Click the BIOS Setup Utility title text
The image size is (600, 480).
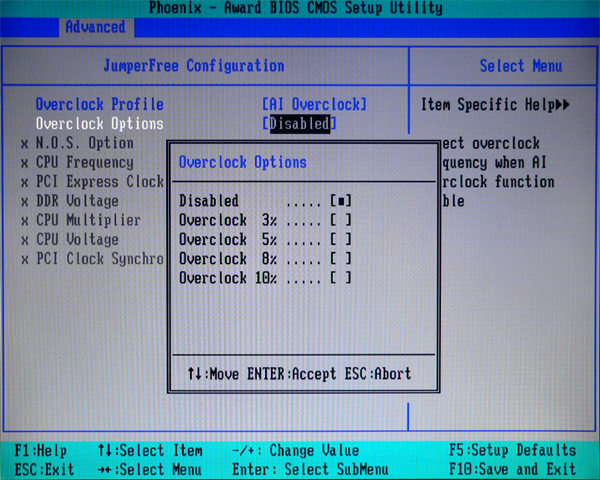[295, 8]
